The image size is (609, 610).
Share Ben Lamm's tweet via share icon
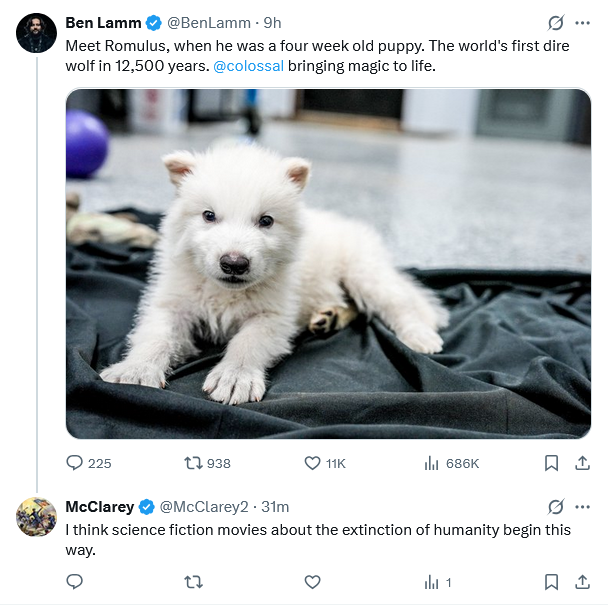582,463
